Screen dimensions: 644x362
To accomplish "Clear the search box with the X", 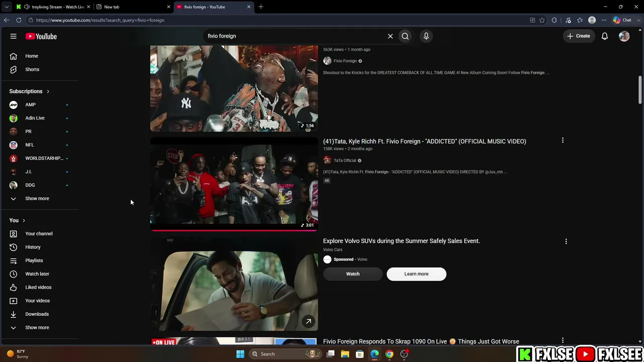I will coord(390,36).
